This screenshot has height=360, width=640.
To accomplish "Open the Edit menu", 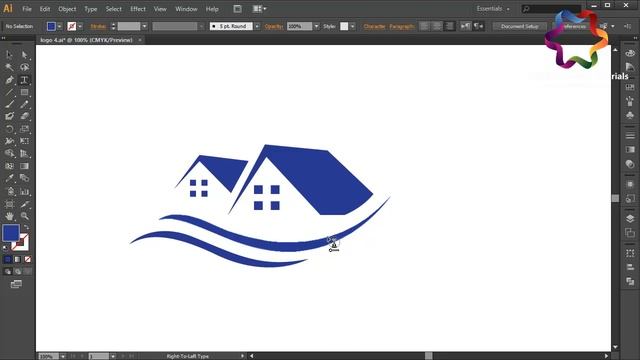I will 45,9.
